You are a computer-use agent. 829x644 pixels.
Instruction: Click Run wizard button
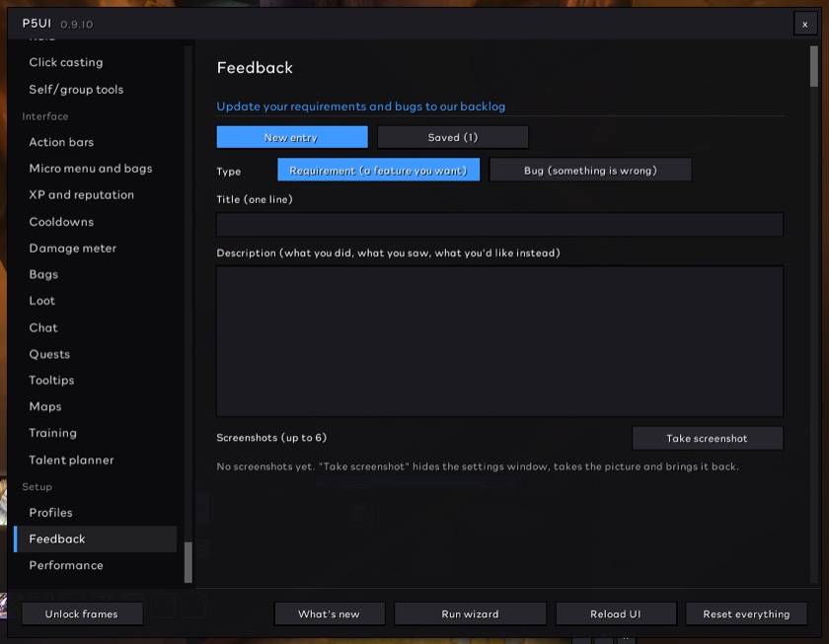[470, 613]
